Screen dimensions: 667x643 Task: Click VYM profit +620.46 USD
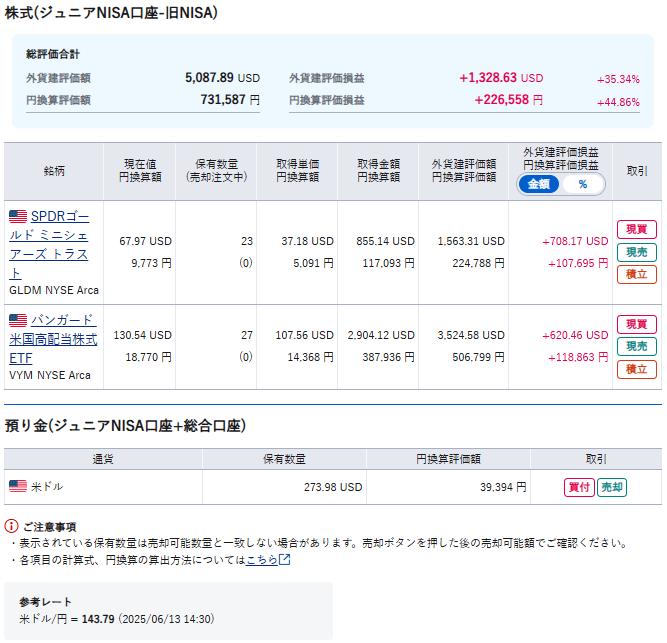click(575, 336)
